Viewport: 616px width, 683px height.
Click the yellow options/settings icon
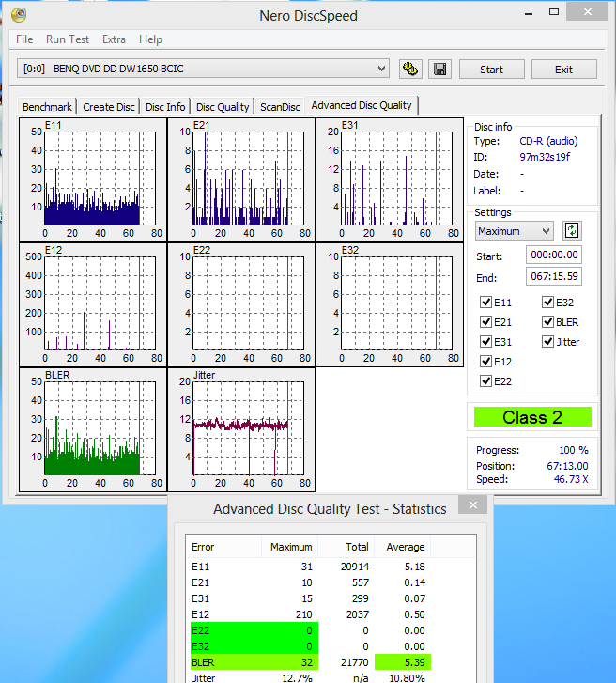[410, 70]
